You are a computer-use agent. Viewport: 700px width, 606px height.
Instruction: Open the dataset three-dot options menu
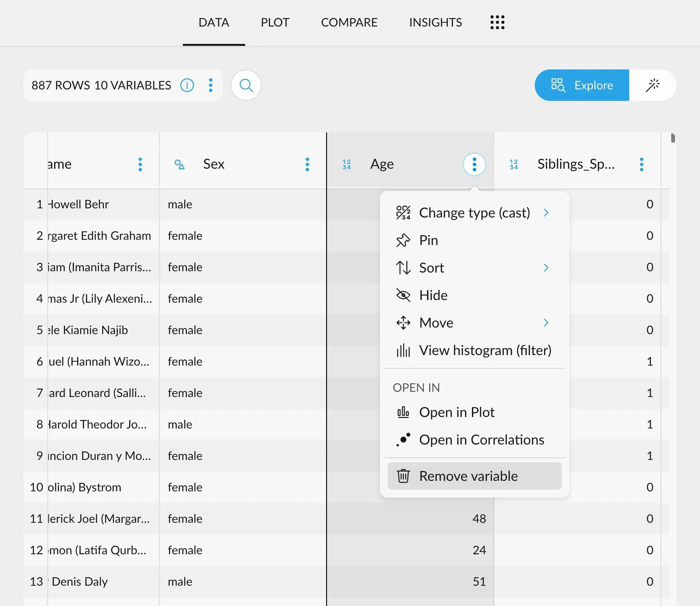pyautogui.click(x=210, y=85)
